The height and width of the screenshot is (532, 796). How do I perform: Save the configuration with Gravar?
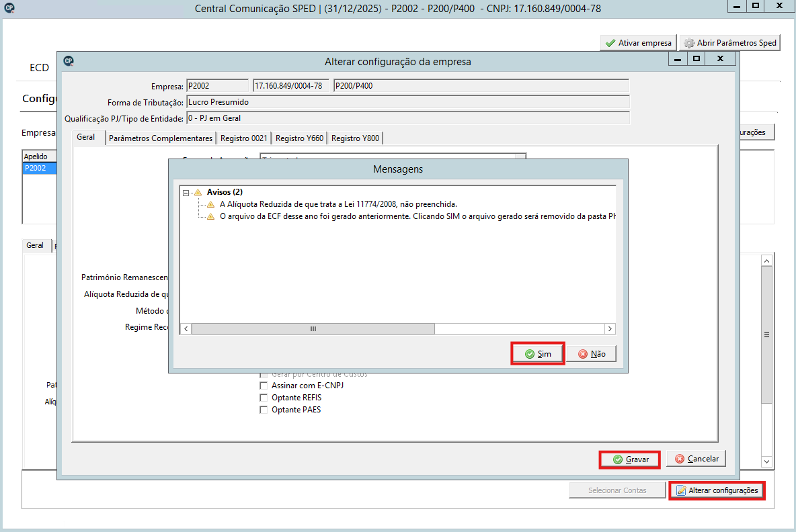click(629, 459)
